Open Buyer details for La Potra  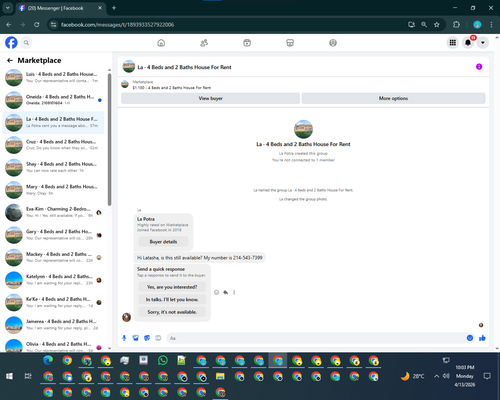click(x=163, y=242)
